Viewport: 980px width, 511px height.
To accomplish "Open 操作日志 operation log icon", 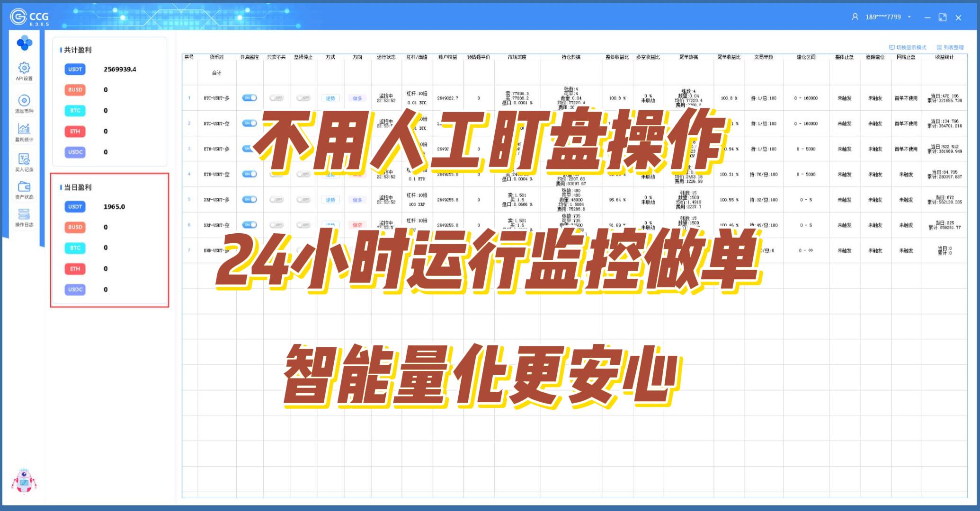I will 24,218.
